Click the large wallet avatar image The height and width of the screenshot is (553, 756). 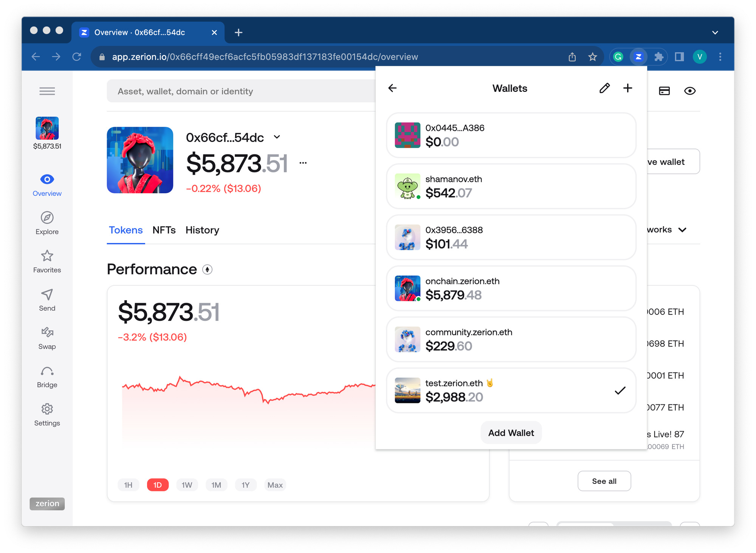[x=140, y=160]
